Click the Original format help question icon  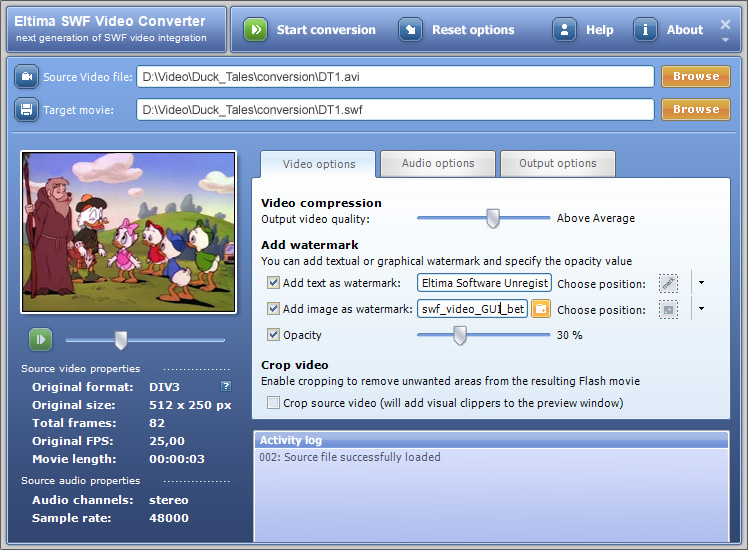pos(226,386)
